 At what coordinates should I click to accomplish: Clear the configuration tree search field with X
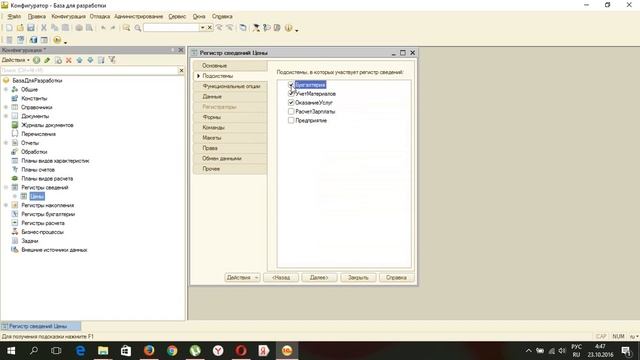(182, 71)
